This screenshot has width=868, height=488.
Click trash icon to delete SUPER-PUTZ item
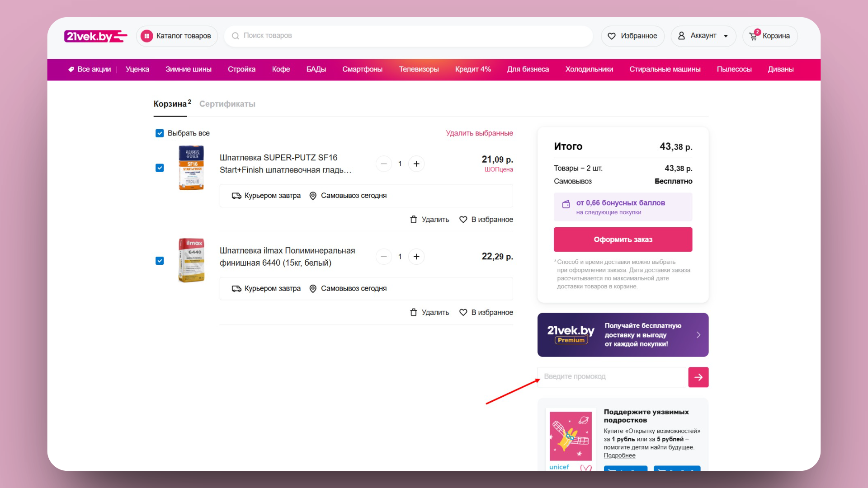point(413,220)
